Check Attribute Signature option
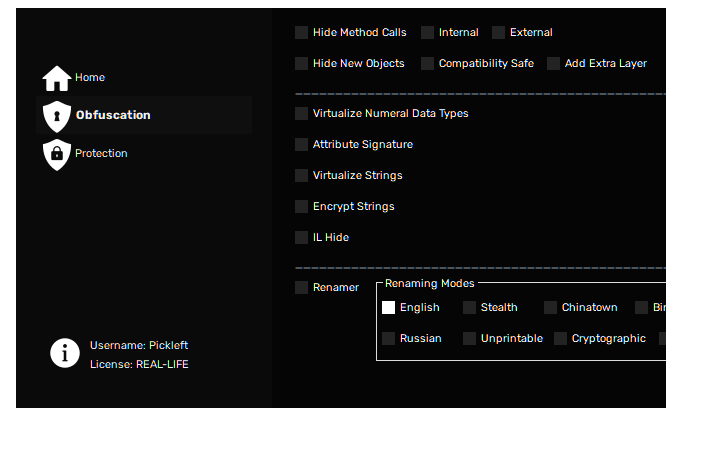 tap(302, 144)
